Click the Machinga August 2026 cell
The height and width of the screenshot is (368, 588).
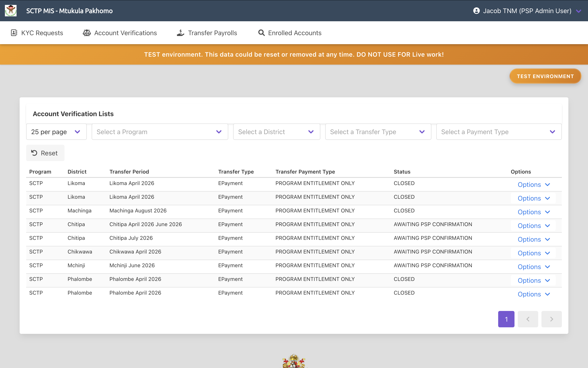pyautogui.click(x=138, y=211)
